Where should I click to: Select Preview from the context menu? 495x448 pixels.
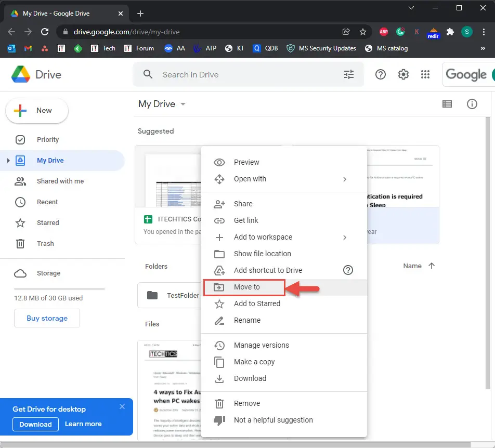(x=284, y=162)
